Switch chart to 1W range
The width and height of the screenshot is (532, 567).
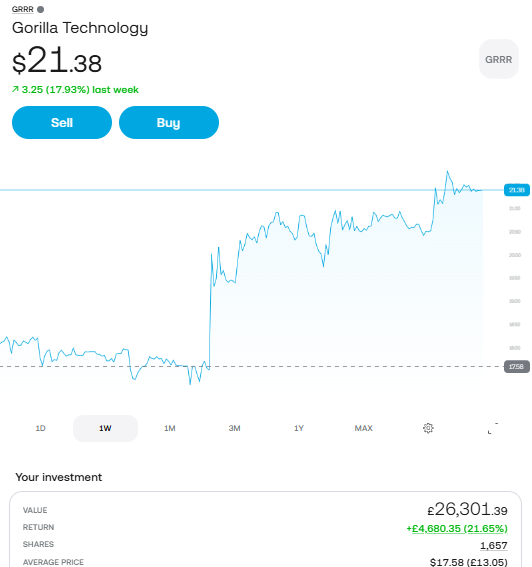tap(105, 428)
